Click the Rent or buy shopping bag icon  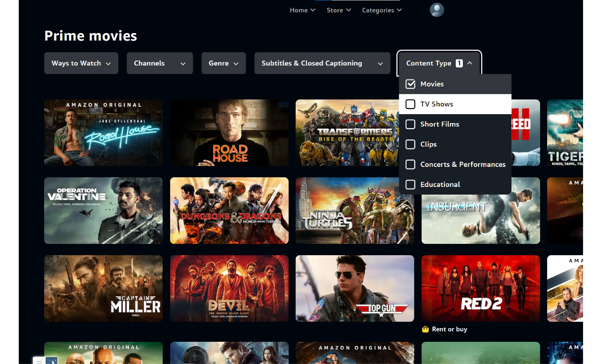(425, 329)
